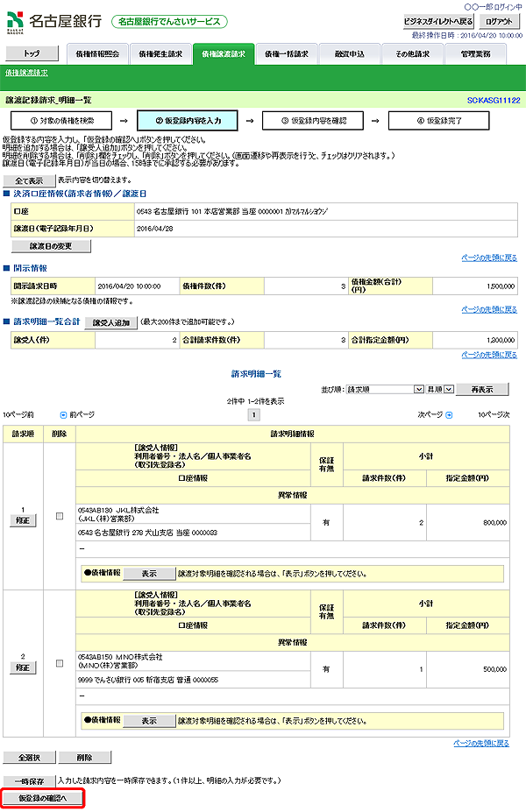The image size is (526, 812).
Task: Open the 管理業務 tab
Action: [476, 53]
